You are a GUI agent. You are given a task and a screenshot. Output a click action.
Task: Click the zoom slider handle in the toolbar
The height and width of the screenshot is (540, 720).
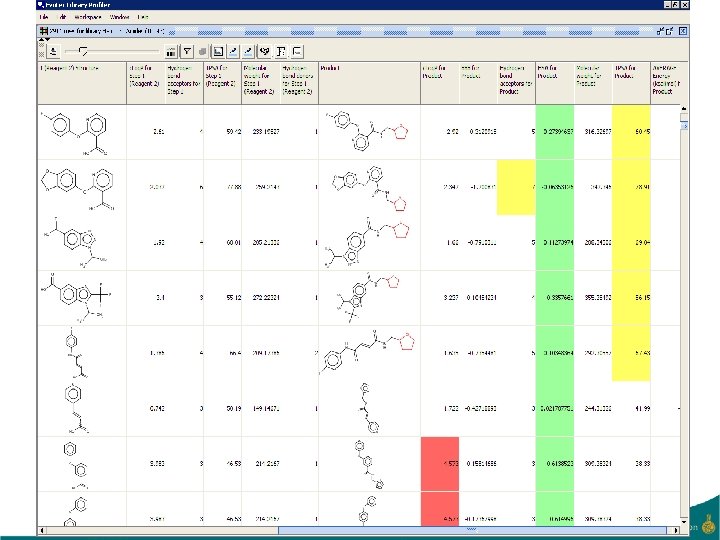(83, 51)
